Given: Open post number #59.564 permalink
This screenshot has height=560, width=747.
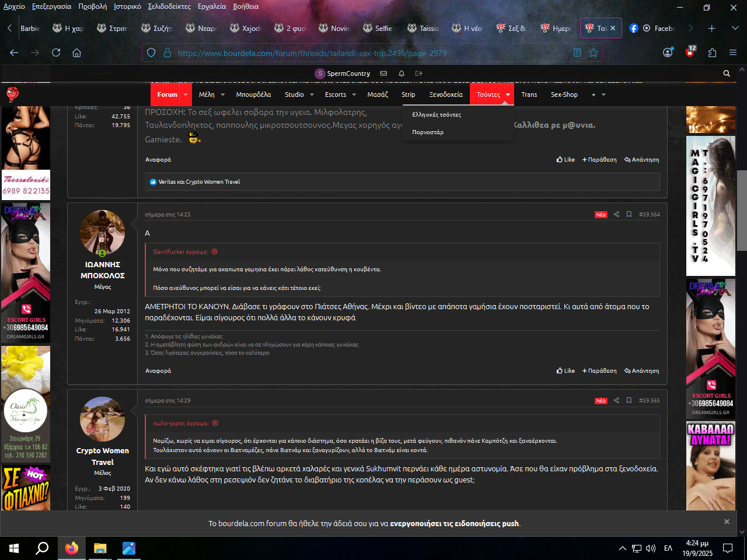Looking at the screenshot, I should click(650, 215).
